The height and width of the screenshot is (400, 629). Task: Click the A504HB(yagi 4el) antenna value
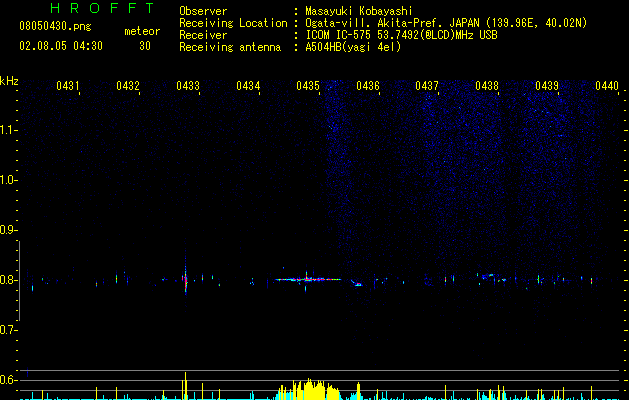[x=353, y=47]
